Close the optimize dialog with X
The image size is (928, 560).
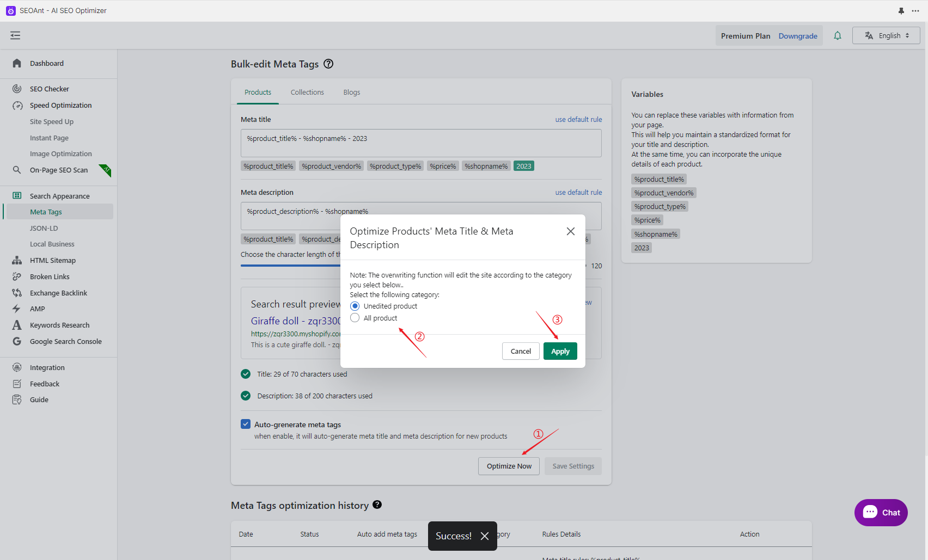click(570, 231)
